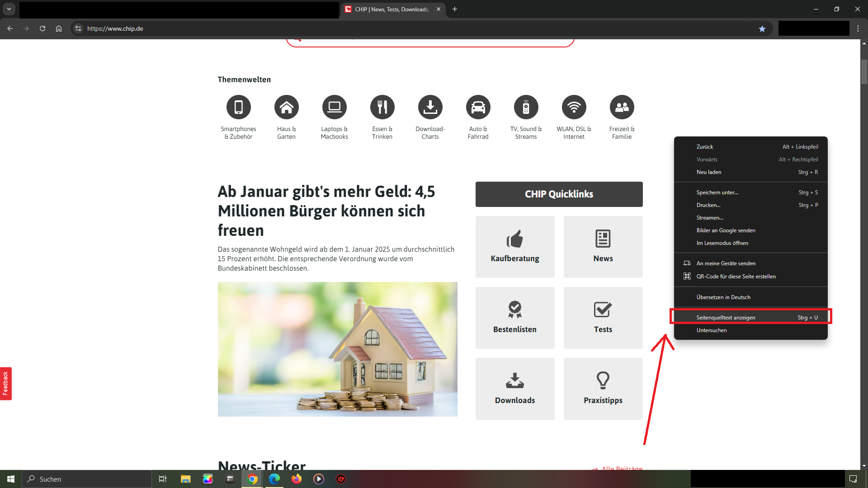Screen dimensions: 868x488
Task: Open site information icon beside URL
Action: [78, 28]
